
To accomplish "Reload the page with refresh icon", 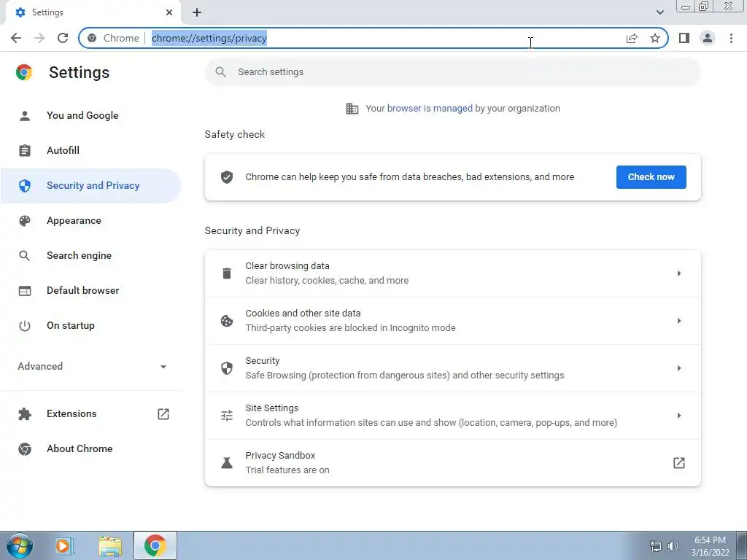I will (x=63, y=38).
